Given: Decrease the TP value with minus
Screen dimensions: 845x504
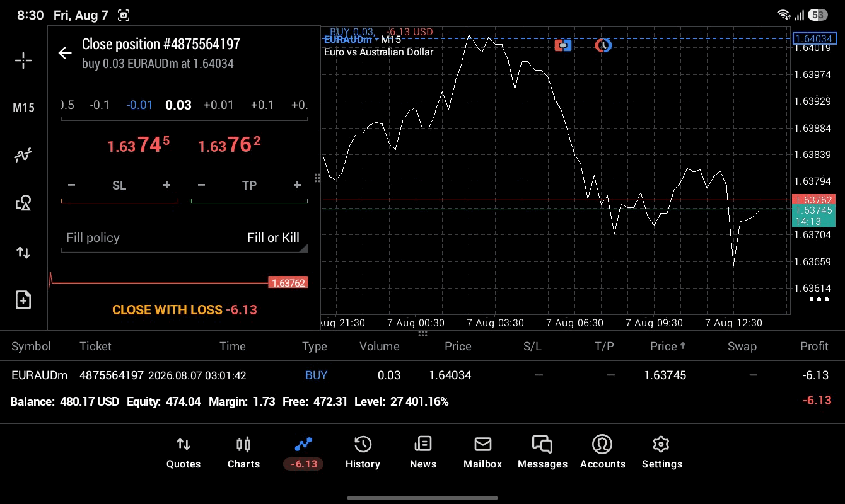Looking at the screenshot, I should click(x=201, y=185).
